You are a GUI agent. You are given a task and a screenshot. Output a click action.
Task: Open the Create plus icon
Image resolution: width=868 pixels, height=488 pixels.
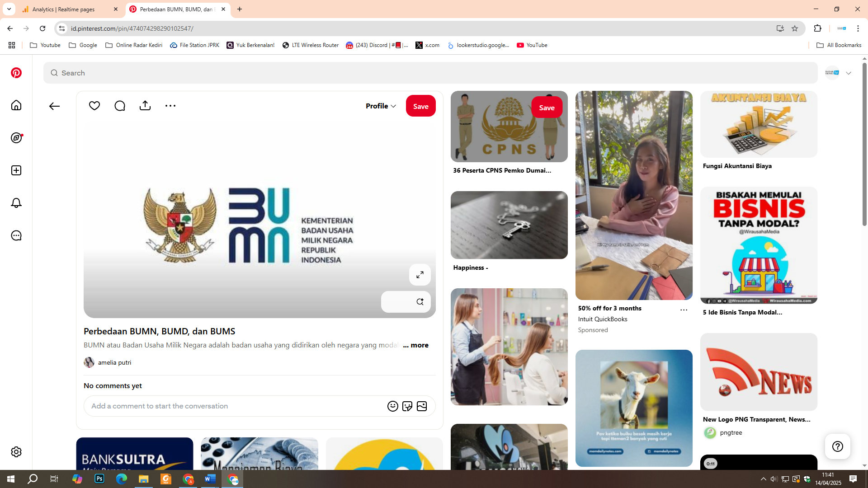(16, 170)
